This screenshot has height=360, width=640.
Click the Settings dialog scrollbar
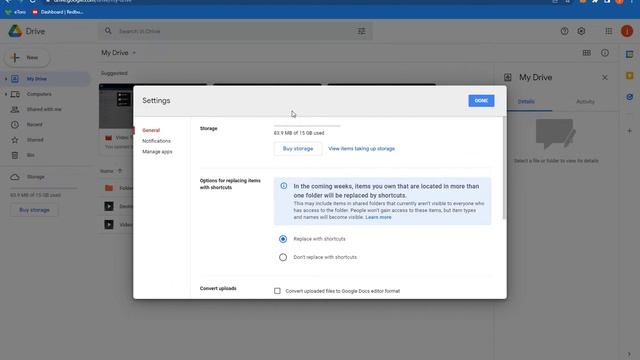pos(504,167)
